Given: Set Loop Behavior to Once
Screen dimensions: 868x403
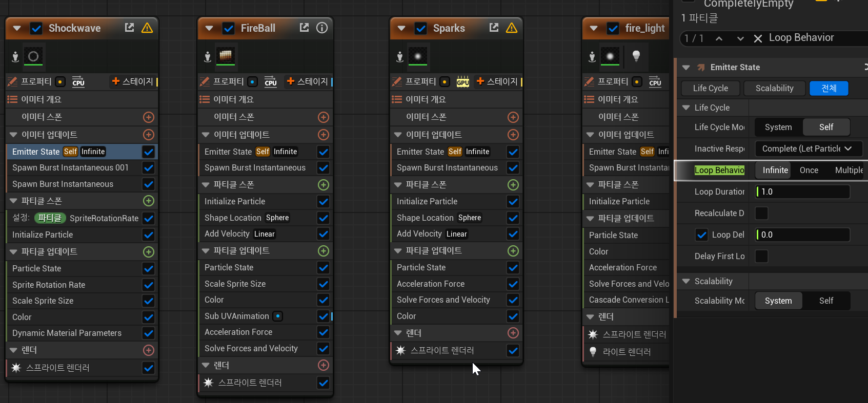Looking at the screenshot, I should pyautogui.click(x=809, y=170).
